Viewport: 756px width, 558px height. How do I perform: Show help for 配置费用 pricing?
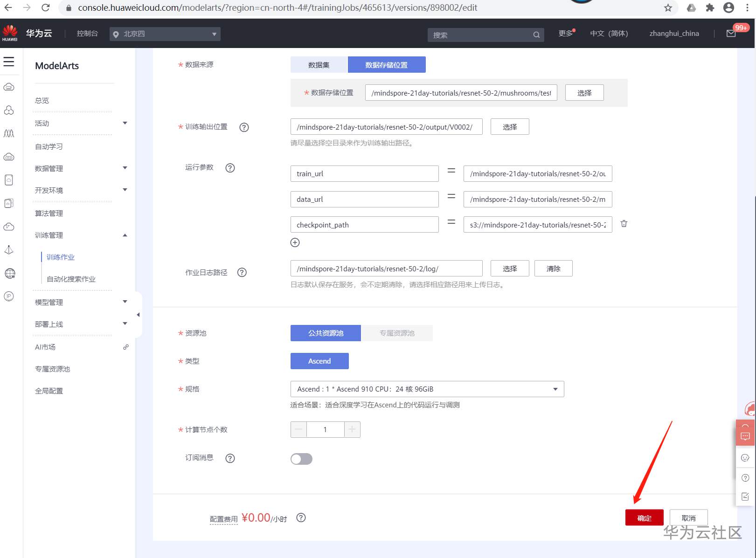click(x=301, y=517)
